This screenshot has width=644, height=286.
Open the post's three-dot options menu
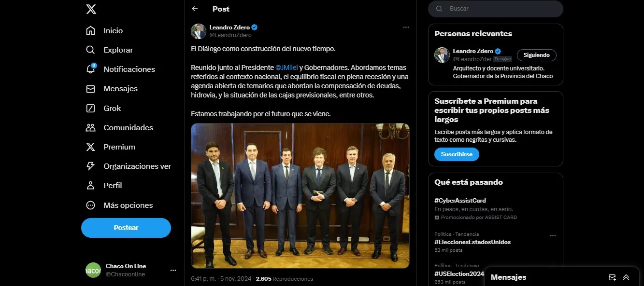[x=406, y=27]
